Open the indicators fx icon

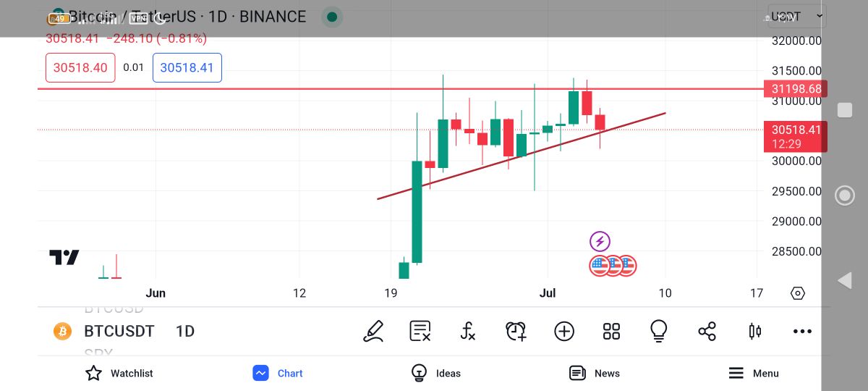pyautogui.click(x=468, y=332)
